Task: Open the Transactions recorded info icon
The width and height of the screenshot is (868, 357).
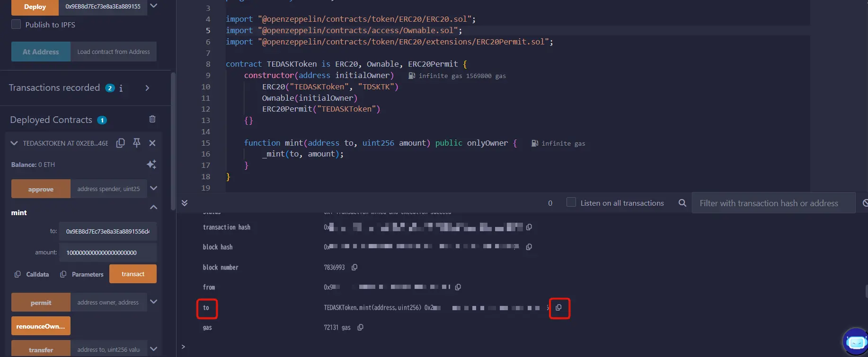Action: click(121, 88)
